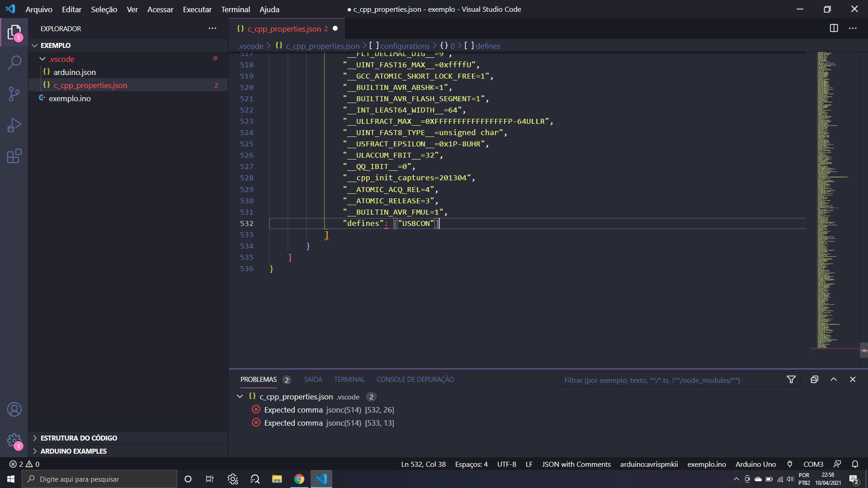Open the Search view in activity bar
This screenshot has height=488, width=868.
point(14,63)
